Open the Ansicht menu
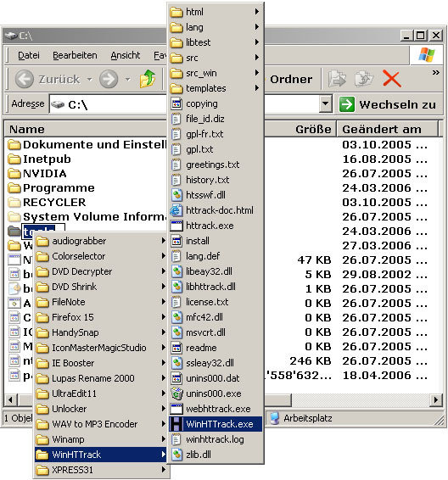 coord(126,55)
